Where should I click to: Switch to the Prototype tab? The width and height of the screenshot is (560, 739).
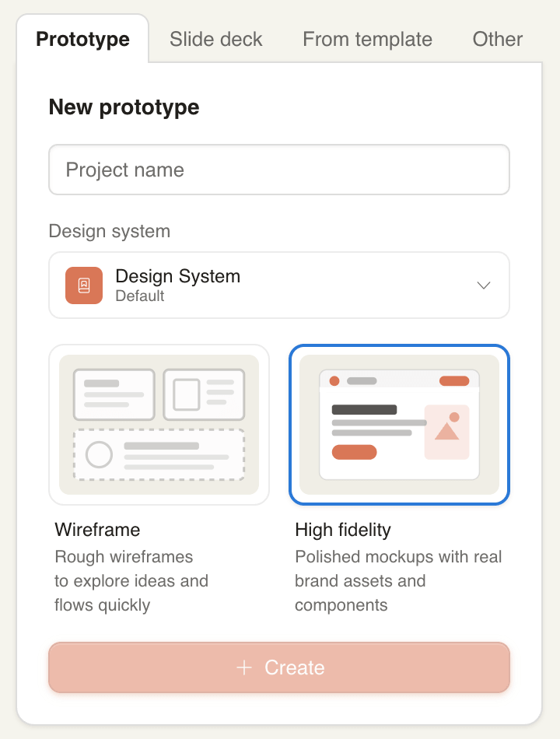(82, 39)
